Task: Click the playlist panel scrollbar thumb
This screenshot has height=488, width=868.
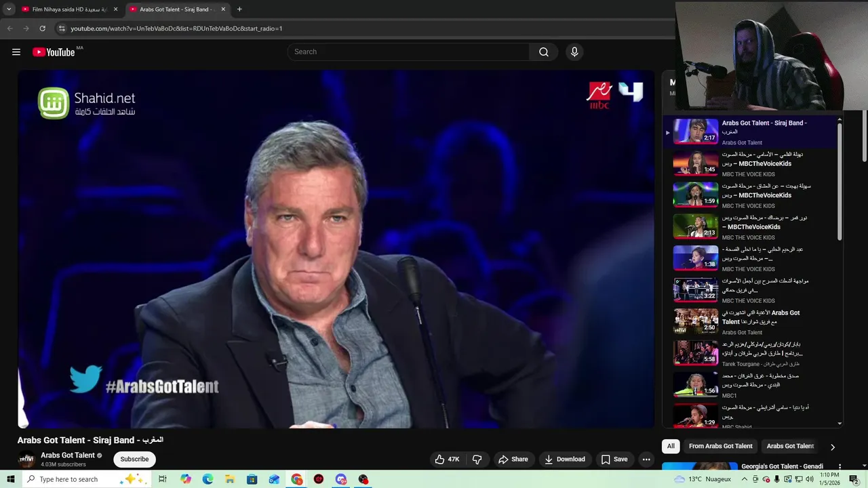Action: (840, 182)
